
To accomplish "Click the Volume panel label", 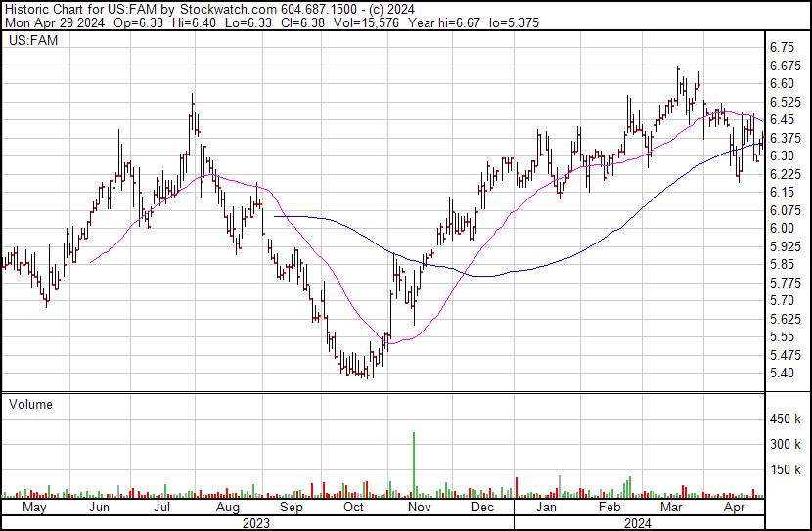I will (30, 404).
